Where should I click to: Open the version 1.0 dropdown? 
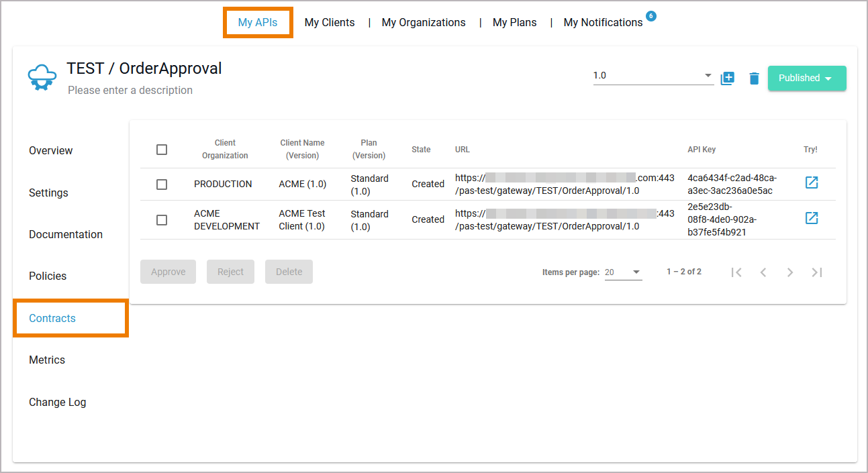(651, 75)
